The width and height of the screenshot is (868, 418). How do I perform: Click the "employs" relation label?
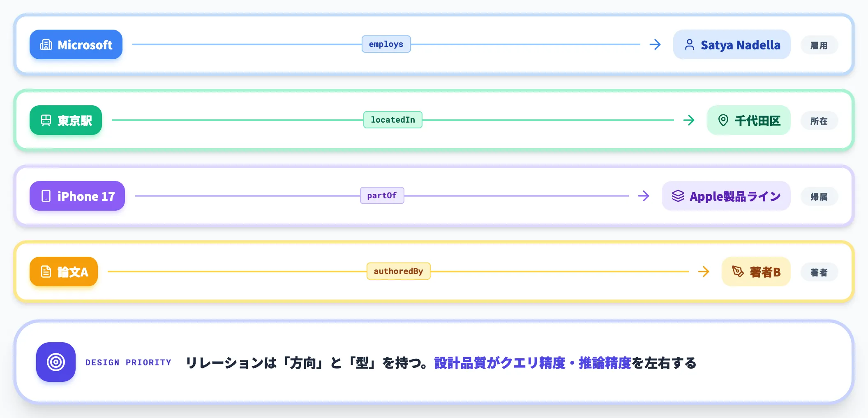[386, 44]
